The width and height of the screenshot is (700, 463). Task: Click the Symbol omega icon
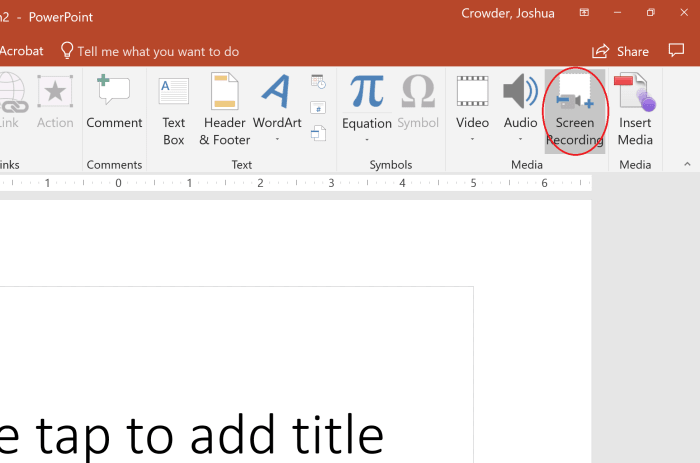(x=418, y=92)
